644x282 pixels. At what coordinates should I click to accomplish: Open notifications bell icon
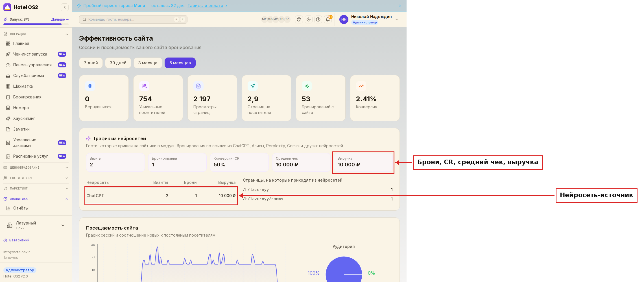[328, 19]
